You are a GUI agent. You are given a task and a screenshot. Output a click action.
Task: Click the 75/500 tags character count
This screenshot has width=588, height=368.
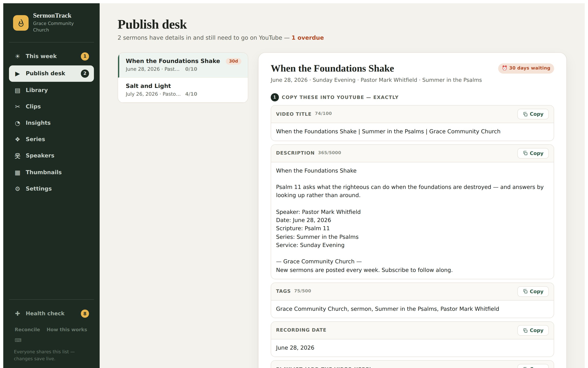303,291
